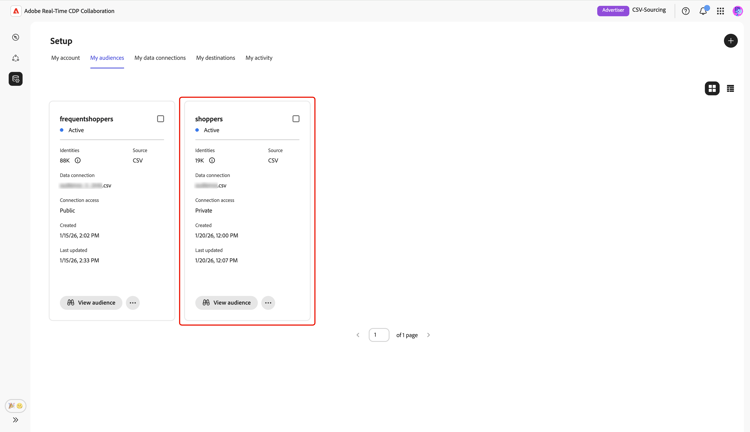Click the black plus add button
750x432 pixels.
tap(730, 41)
